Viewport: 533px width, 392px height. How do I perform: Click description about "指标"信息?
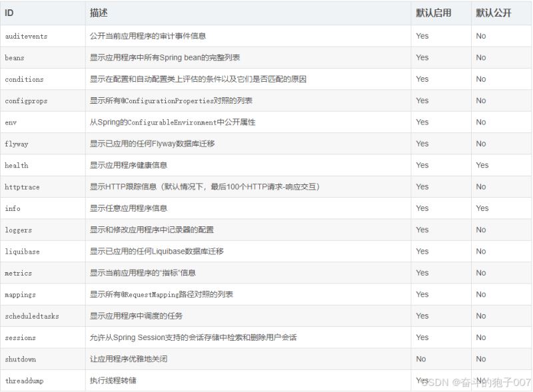(x=143, y=273)
